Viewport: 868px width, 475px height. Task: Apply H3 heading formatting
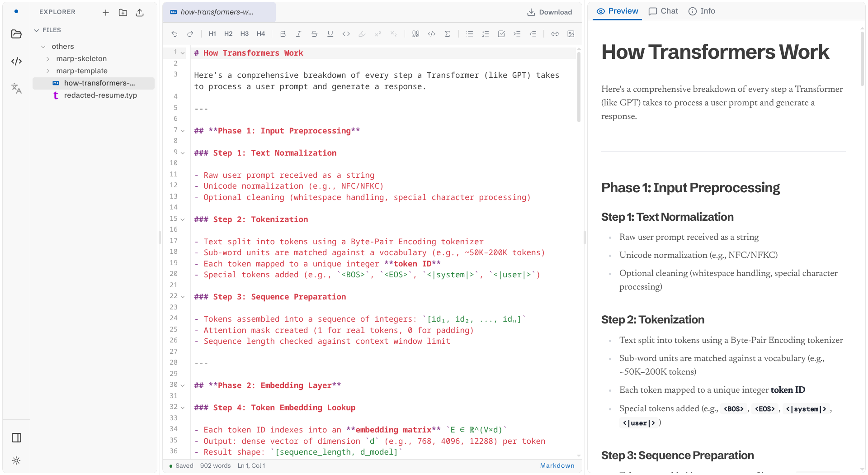245,34
